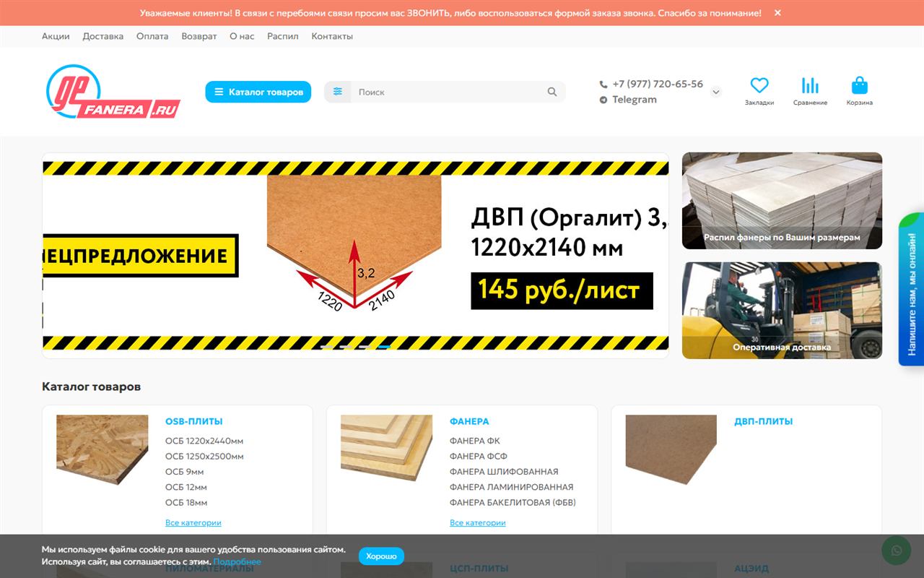Dismiss the top notification banner
Viewport: 924px width, 578px height.
click(x=777, y=13)
